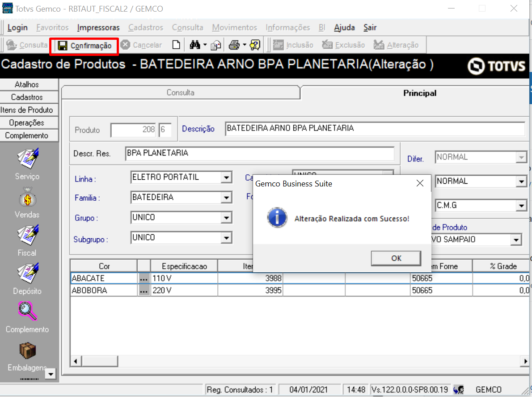Expand sidebar with the down arrow button
Viewport: 532px width, 397px height.
[x=51, y=374]
